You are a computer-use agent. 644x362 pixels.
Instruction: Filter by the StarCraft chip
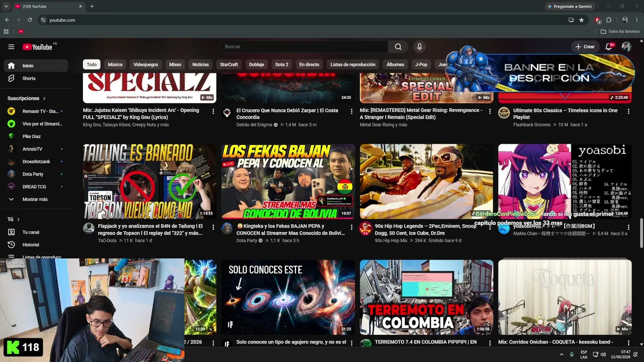pos(229,64)
